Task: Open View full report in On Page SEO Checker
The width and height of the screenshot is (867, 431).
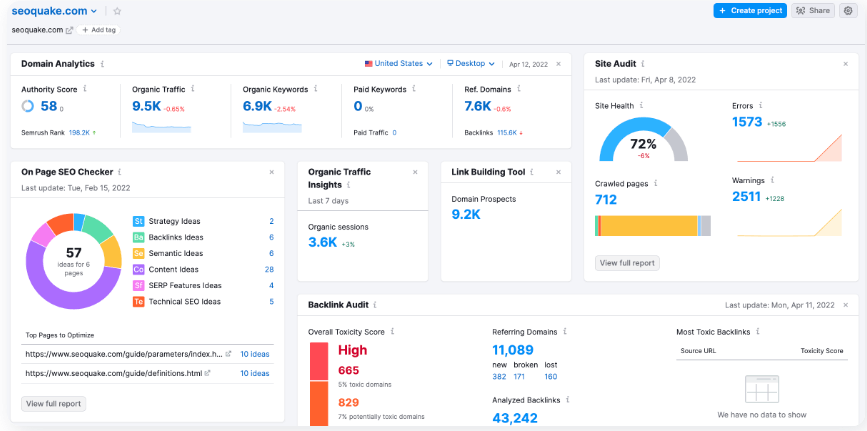Action: click(54, 403)
